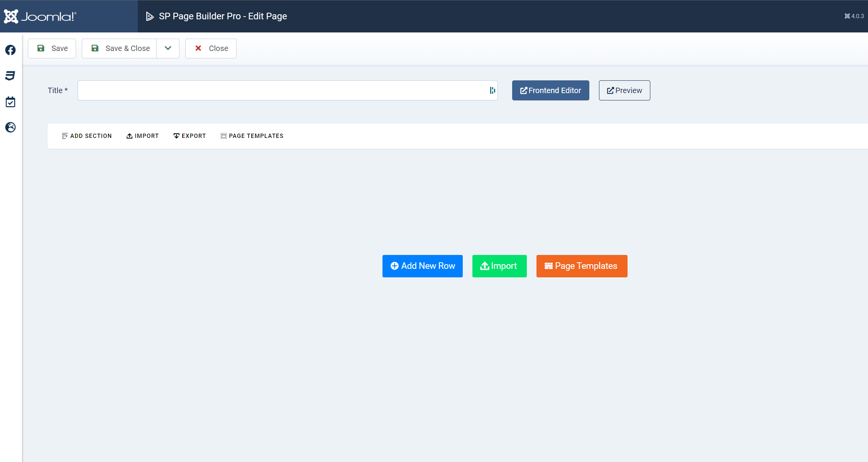This screenshot has width=868, height=462.
Task: Click the SP Page Builder header icon
Action: click(150, 16)
